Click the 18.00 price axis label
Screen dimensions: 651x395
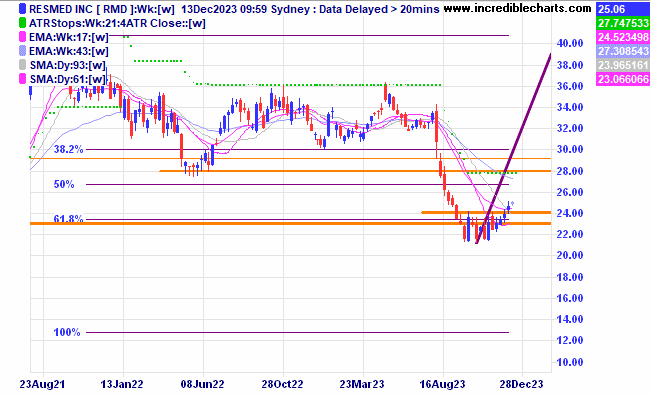pyautogui.click(x=570, y=277)
